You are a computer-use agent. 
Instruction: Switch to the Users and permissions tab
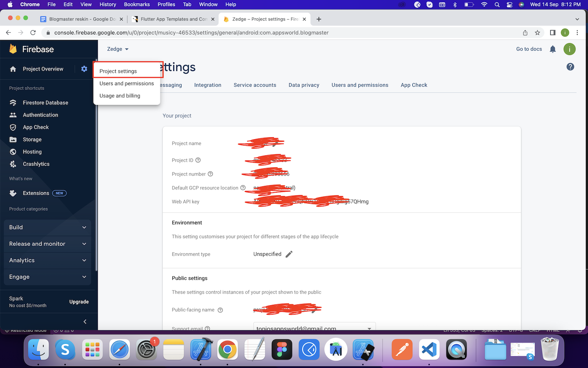pos(360,85)
